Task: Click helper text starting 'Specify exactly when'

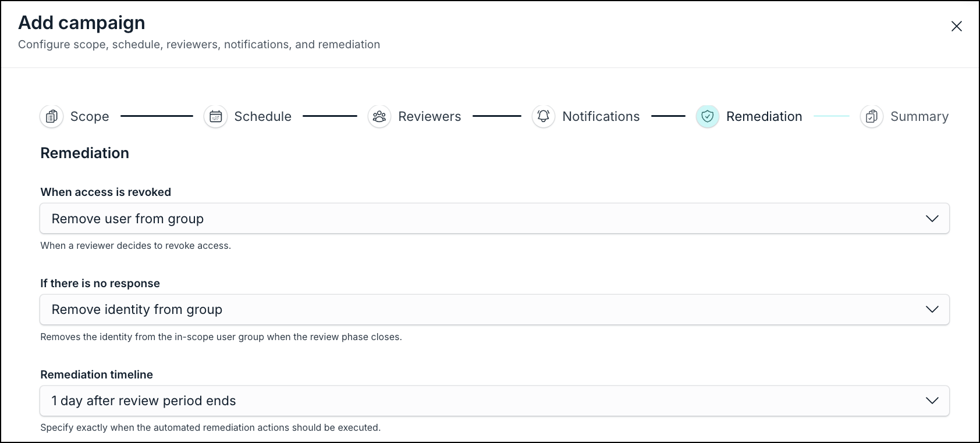Action: point(211,427)
